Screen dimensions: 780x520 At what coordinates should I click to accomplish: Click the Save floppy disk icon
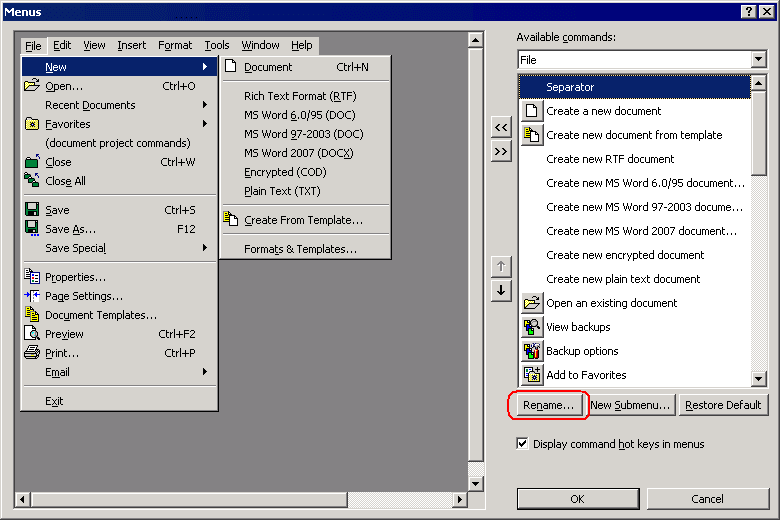coord(32,209)
